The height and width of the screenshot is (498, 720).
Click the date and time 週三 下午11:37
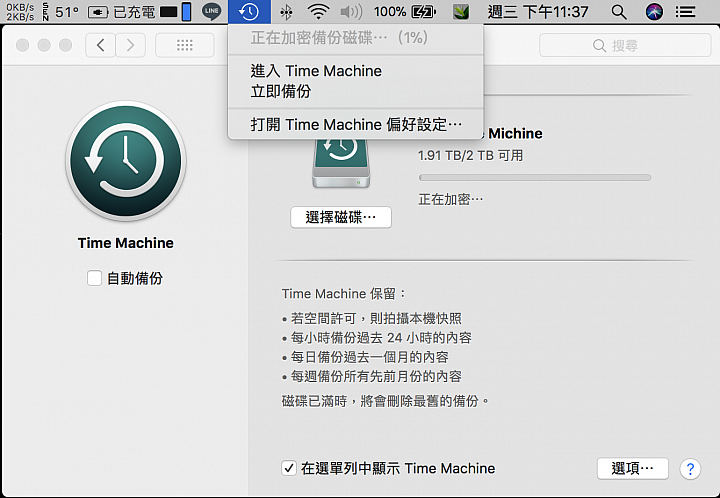(538, 11)
